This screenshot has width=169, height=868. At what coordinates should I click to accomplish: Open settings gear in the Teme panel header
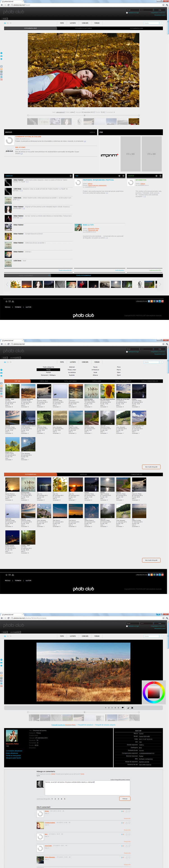point(119,176)
